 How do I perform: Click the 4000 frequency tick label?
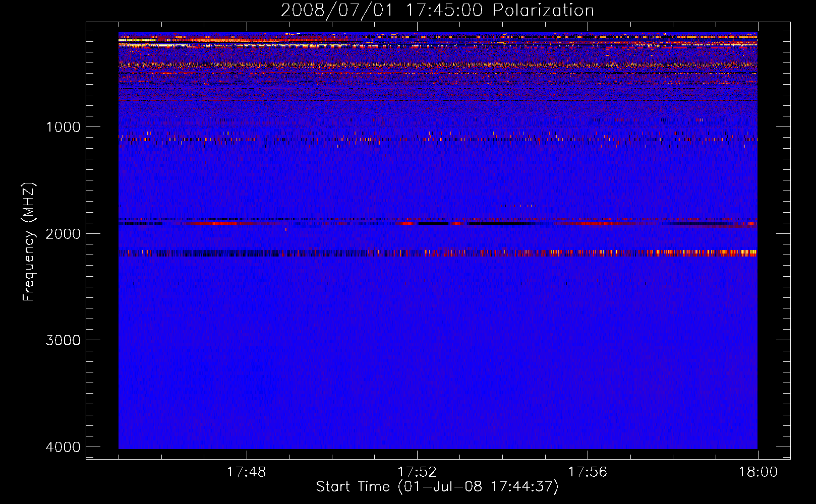tap(63, 447)
